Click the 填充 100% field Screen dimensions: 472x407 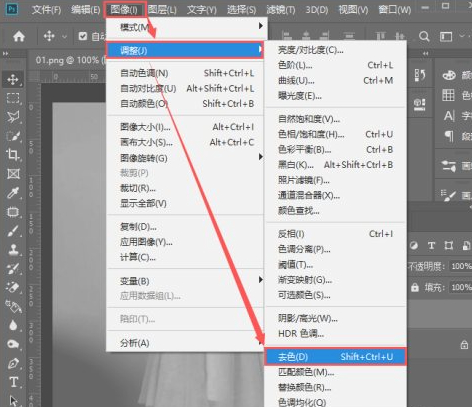click(460, 287)
